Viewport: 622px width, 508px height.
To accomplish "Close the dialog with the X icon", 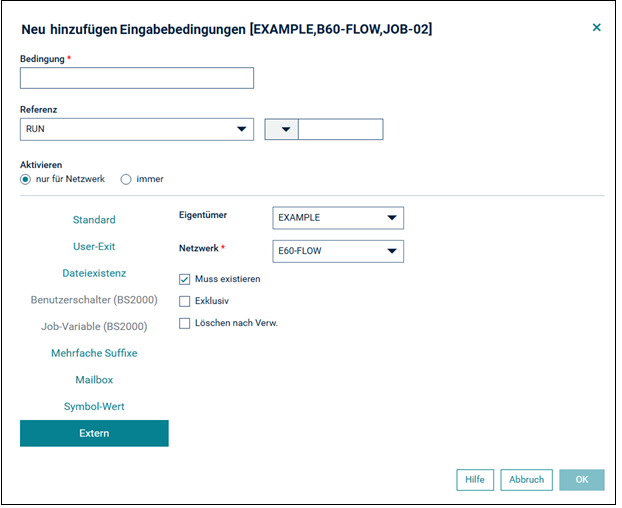I will (596, 27).
